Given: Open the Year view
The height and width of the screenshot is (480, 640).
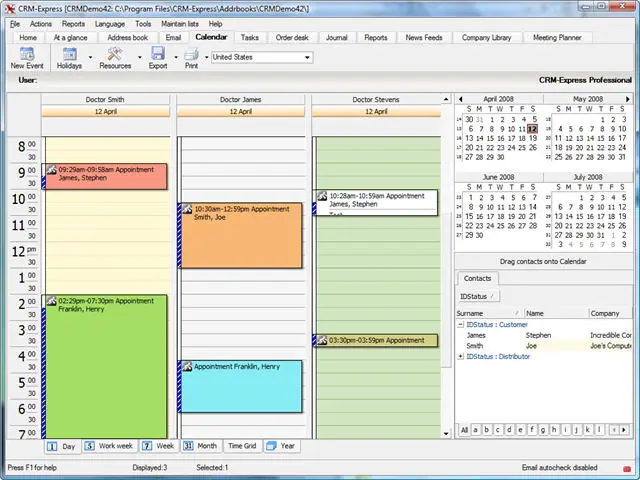Looking at the screenshot, I should pos(281,446).
